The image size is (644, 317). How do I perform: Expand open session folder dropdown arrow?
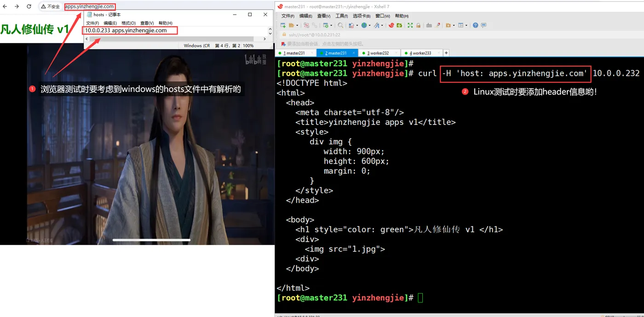click(297, 25)
